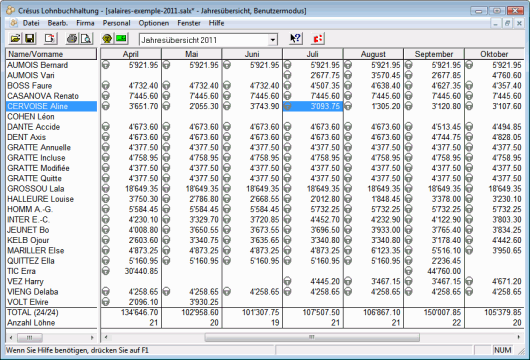Click lock icon for MARILLER Else August
Screen dimensions: 530x360
[x=348, y=250]
